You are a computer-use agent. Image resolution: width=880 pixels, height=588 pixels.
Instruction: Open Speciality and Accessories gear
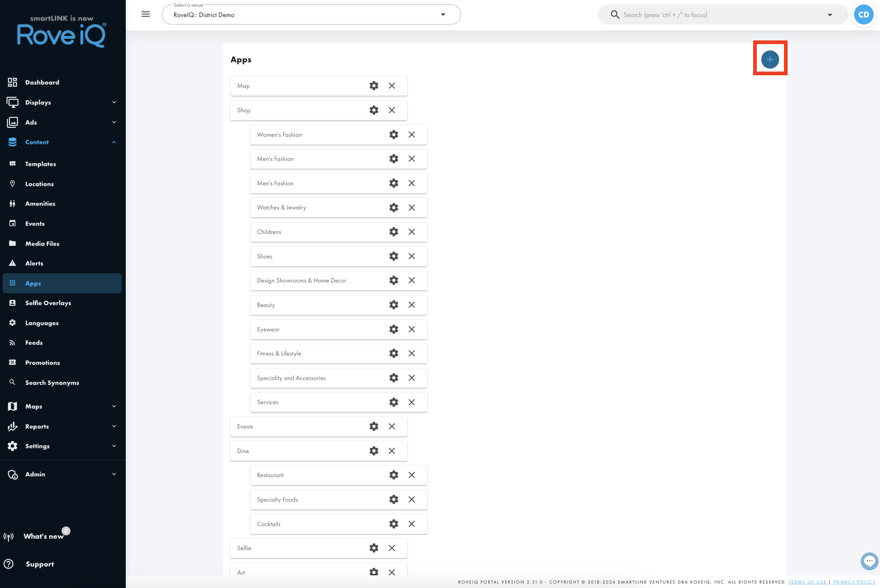pos(394,378)
